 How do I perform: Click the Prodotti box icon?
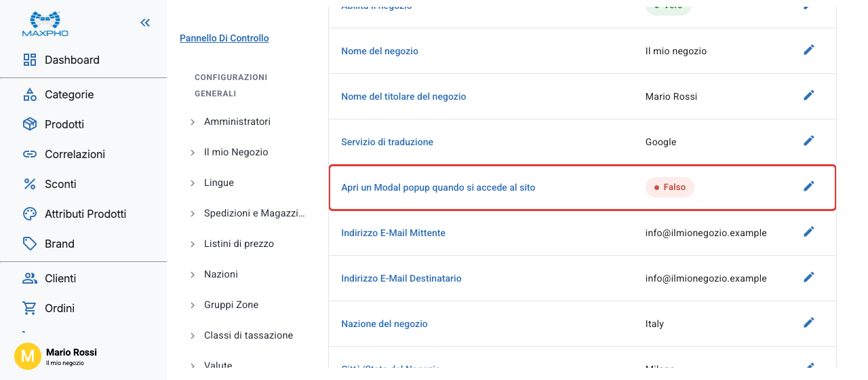tap(30, 124)
